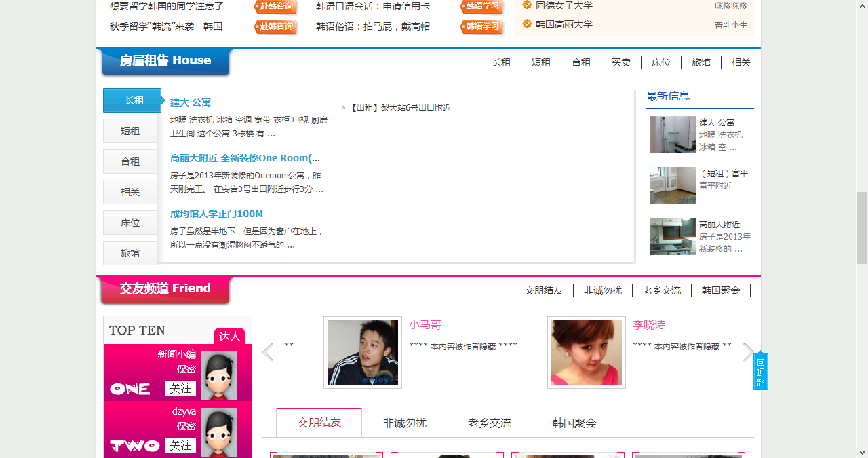Click the 达人 tag in TOP TEN
868x458 pixels.
[x=229, y=336]
